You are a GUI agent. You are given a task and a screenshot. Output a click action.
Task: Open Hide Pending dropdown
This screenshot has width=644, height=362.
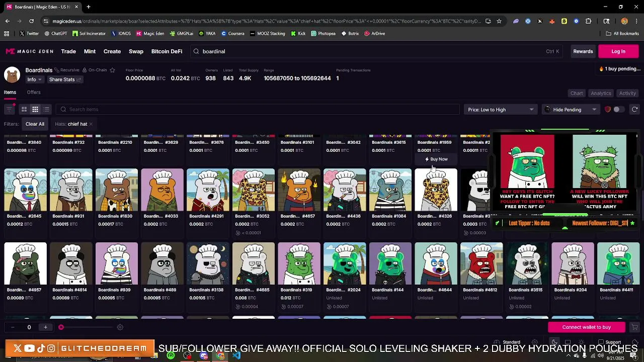click(572, 110)
